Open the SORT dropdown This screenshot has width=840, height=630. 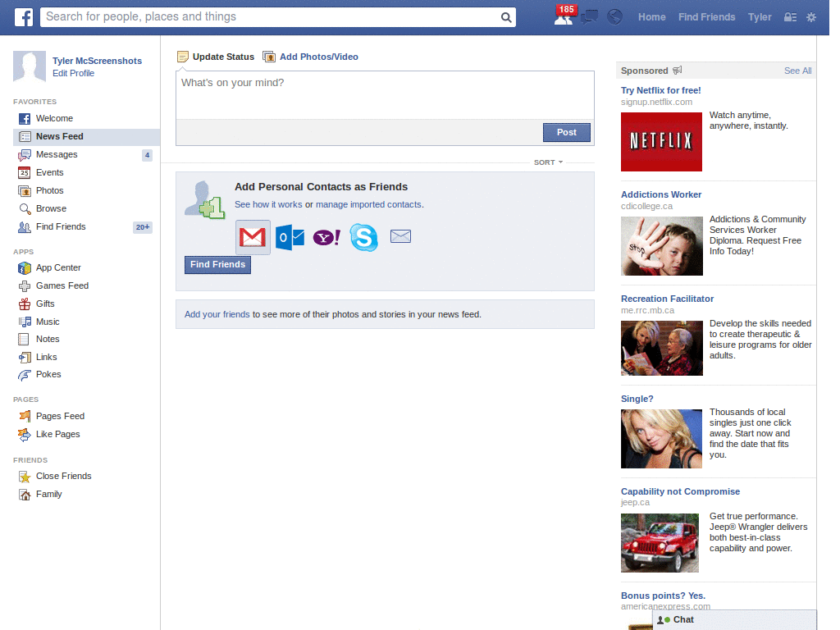click(x=548, y=162)
